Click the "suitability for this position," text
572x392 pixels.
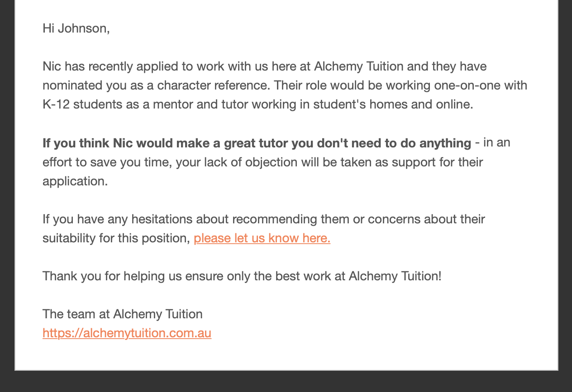tap(116, 238)
